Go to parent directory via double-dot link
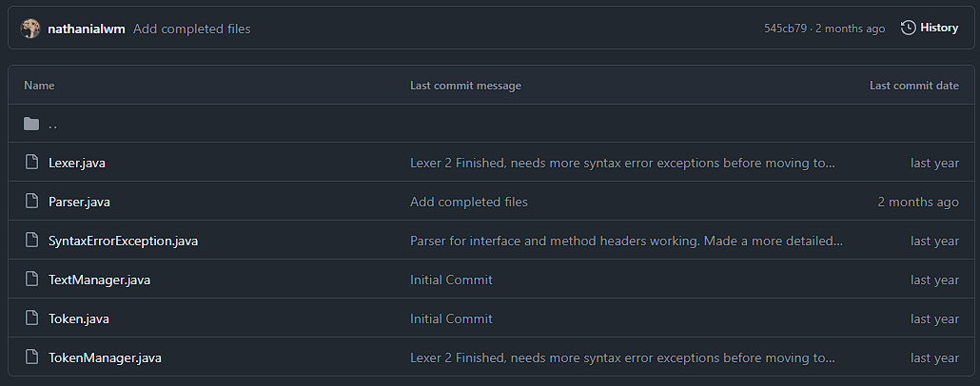The image size is (980, 386). [53, 124]
